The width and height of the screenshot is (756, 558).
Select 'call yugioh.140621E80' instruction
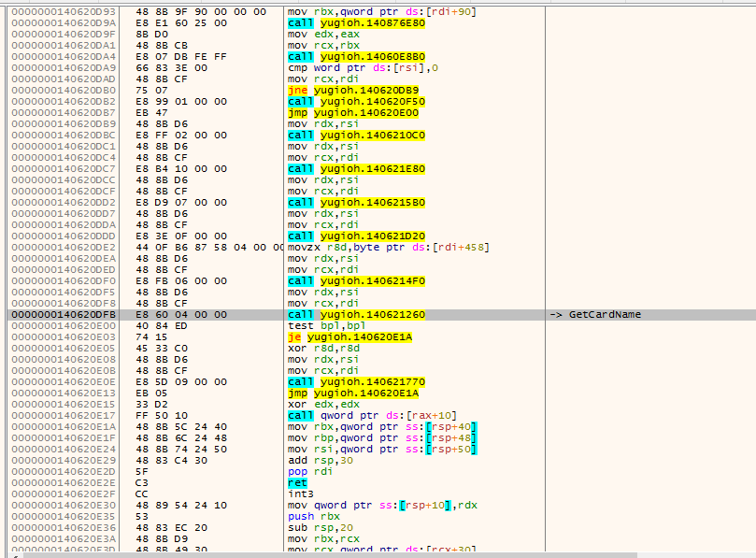[x=356, y=169]
